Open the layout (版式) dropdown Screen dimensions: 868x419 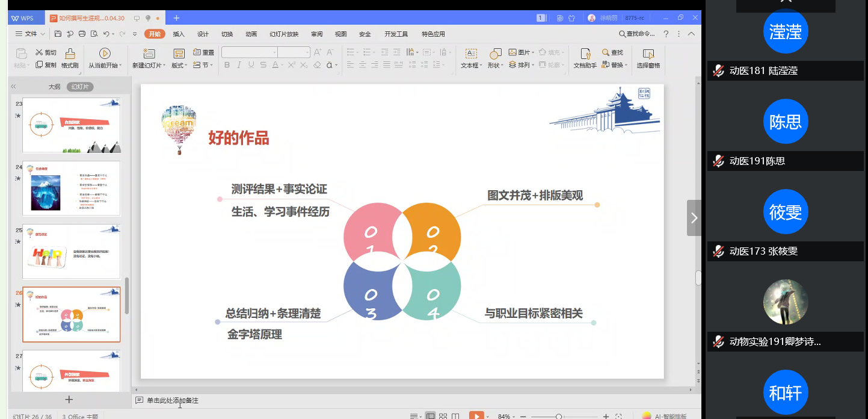click(179, 66)
